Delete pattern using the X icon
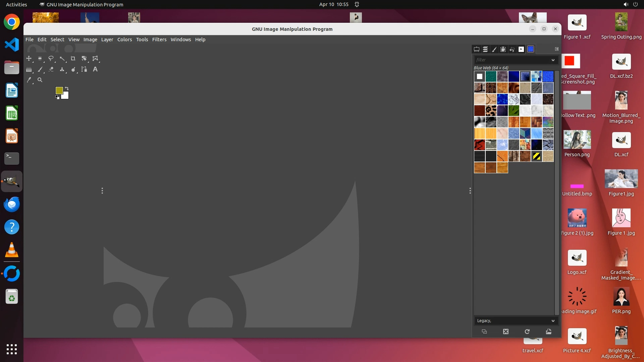The height and width of the screenshot is (362, 644). point(506,331)
